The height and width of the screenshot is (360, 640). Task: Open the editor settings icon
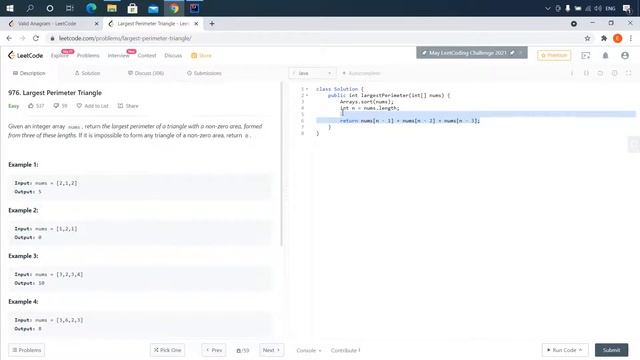click(x=614, y=73)
